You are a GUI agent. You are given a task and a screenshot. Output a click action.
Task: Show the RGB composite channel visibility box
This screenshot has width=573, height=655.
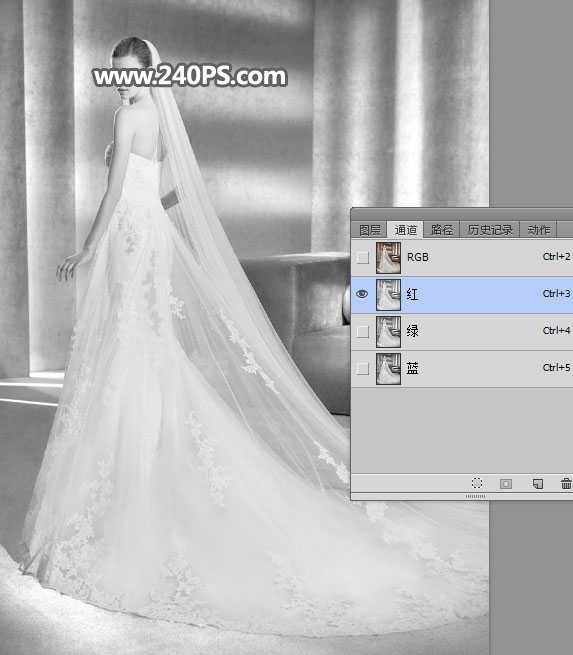click(x=363, y=257)
